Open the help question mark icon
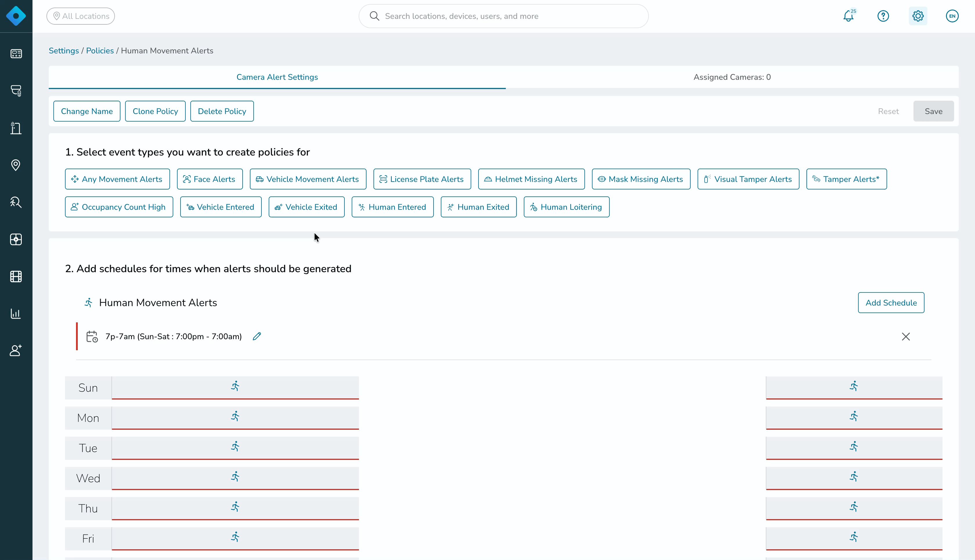Image resolution: width=975 pixels, height=560 pixels. pyautogui.click(x=883, y=16)
